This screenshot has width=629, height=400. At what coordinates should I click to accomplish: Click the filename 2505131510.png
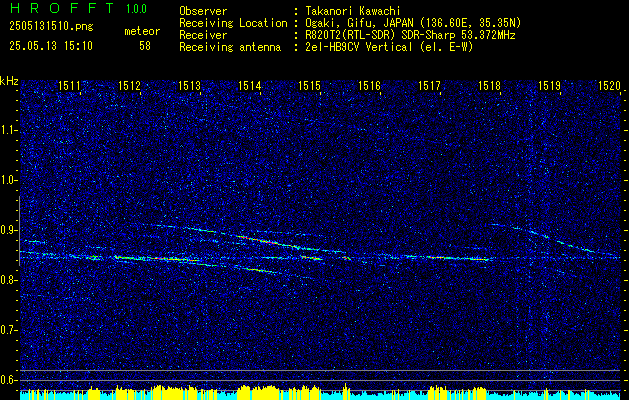[51, 26]
